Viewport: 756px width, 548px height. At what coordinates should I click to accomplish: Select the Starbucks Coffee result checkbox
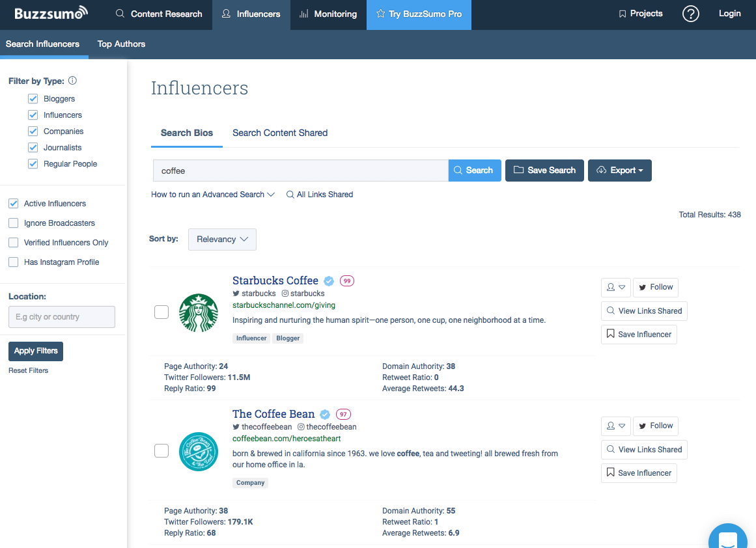point(161,312)
